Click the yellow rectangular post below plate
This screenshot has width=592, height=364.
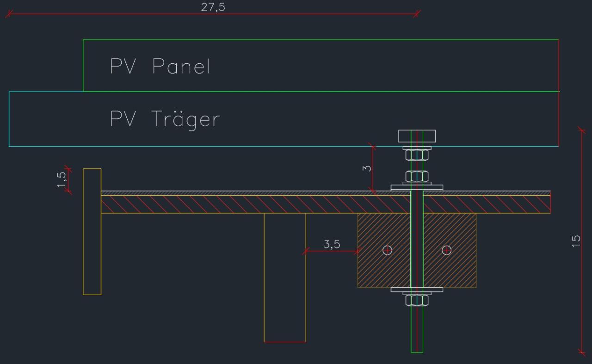pyautogui.click(x=285, y=278)
